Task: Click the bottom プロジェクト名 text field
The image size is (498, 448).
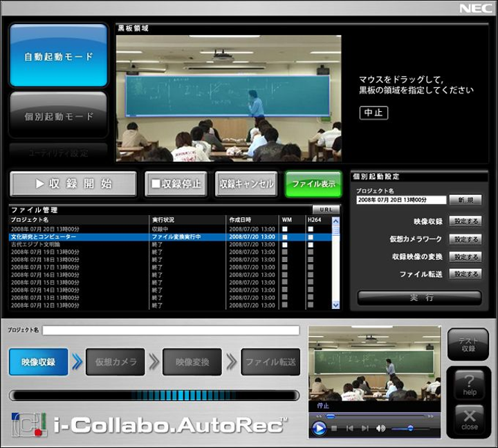Action: pos(171,330)
